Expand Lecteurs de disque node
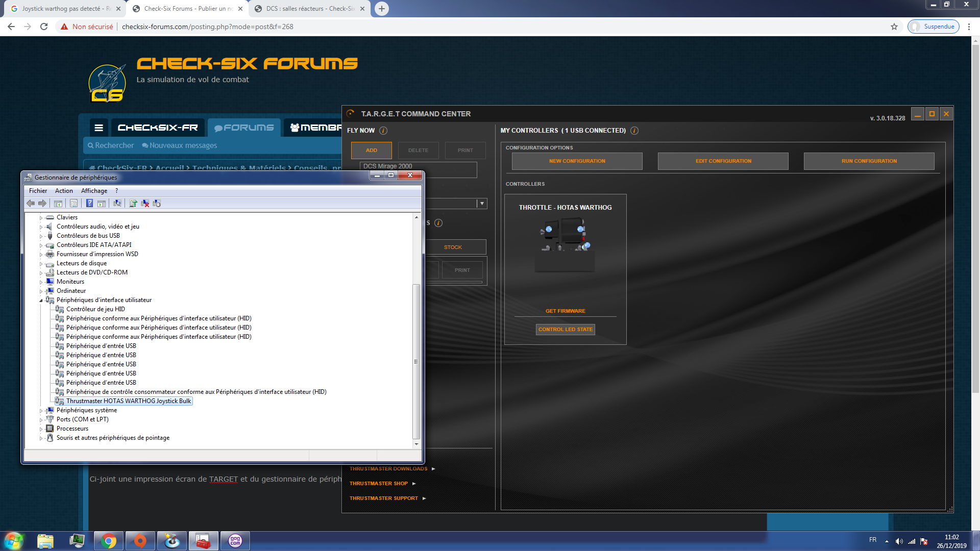Viewport: 980px width, 551px height. (41, 264)
